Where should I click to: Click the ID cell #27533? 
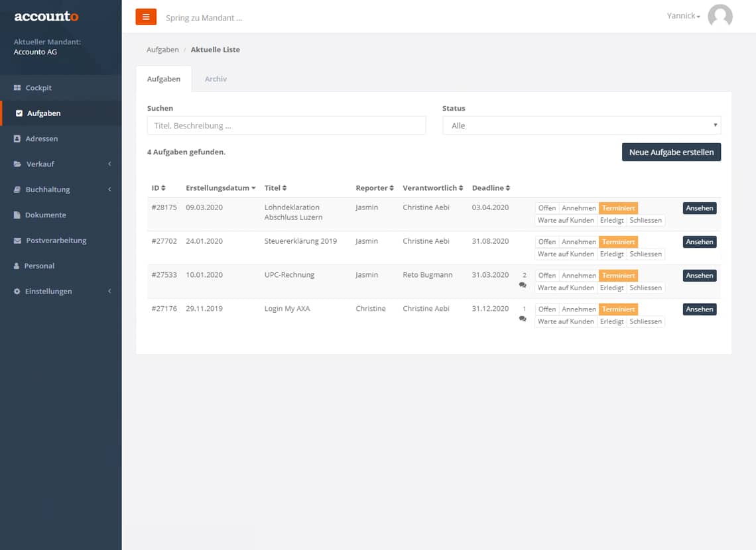click(x=164, y=275)
